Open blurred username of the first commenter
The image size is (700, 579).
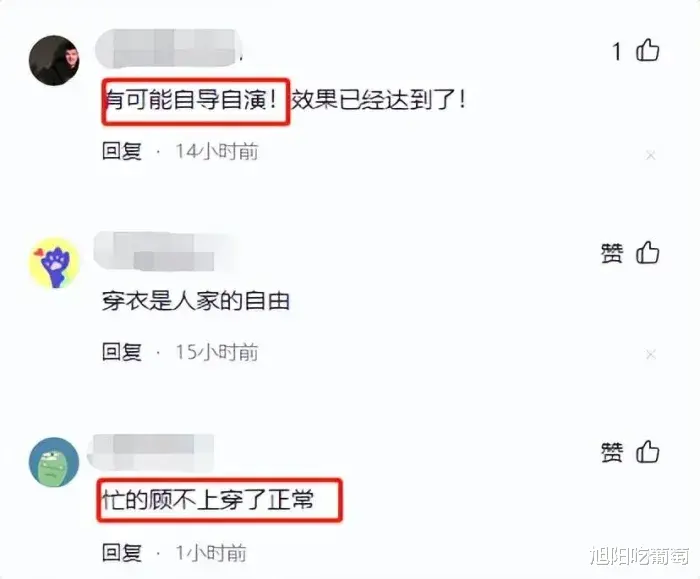(x=168, y=48)
